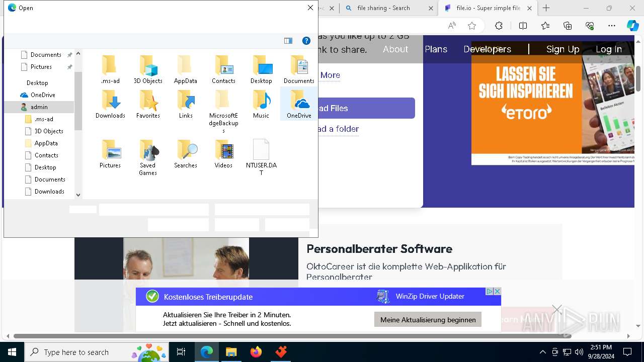Image resolution: width=644 pixels, height=362 pixels.
Task: Click Edge Favorites star icon in toolbar
Action: pos(471,26)
